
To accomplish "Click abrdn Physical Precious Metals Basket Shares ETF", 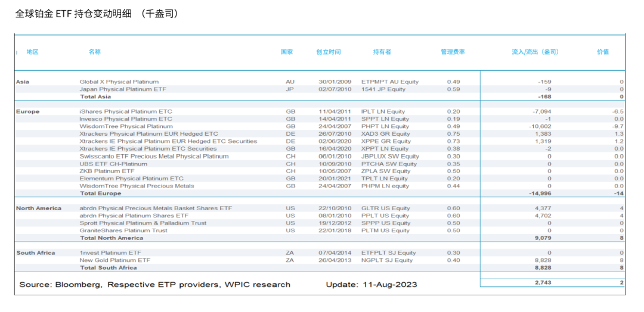I will (156, 208).
